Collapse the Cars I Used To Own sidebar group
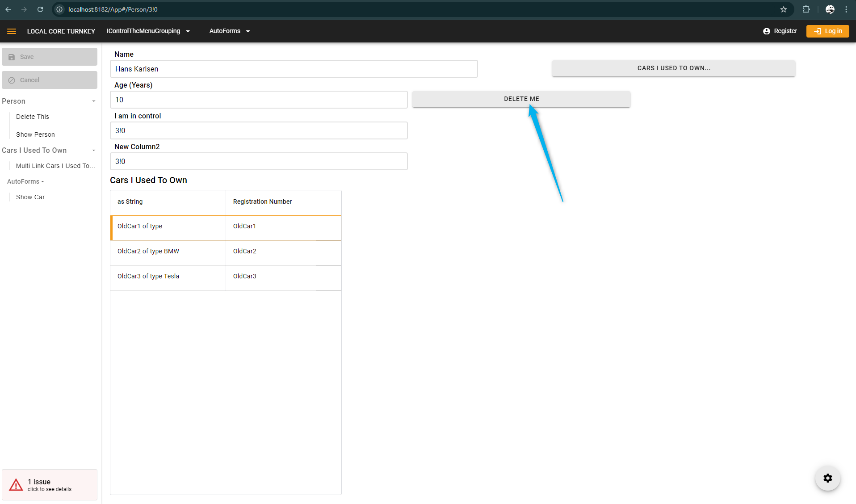This screenshot has height=504, width=856. 94,151
